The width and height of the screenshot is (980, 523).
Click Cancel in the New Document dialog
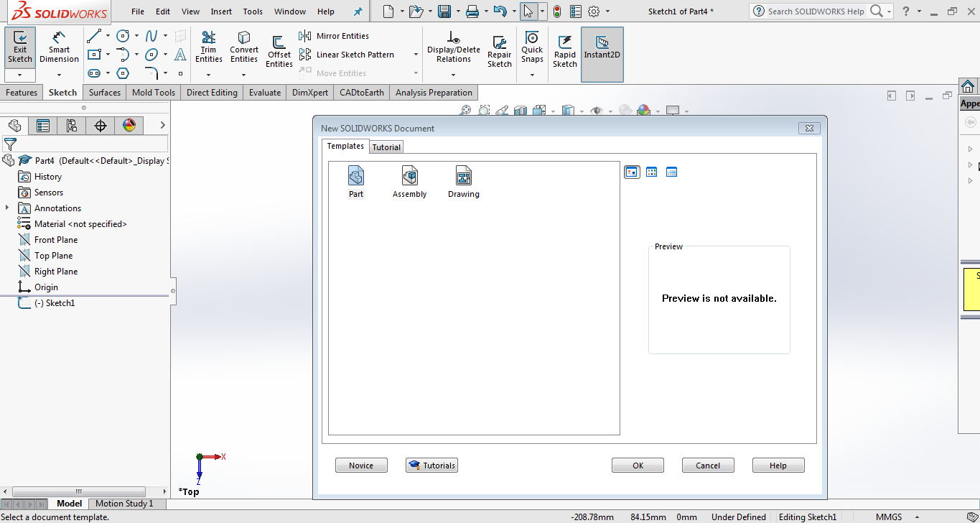click(708, 466)
